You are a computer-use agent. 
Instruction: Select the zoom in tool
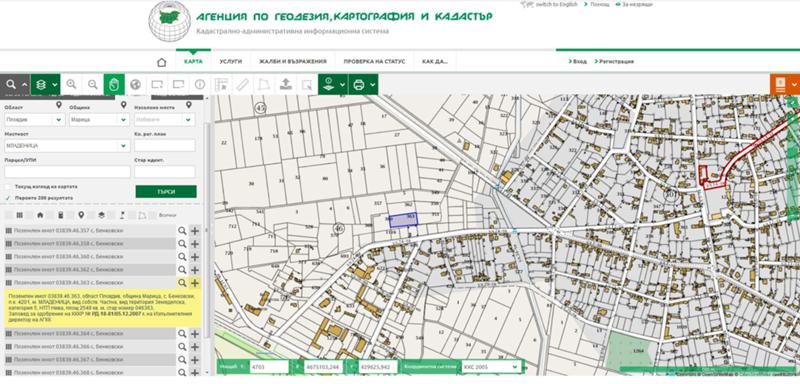pyautogui.click(x=71, y=85)
